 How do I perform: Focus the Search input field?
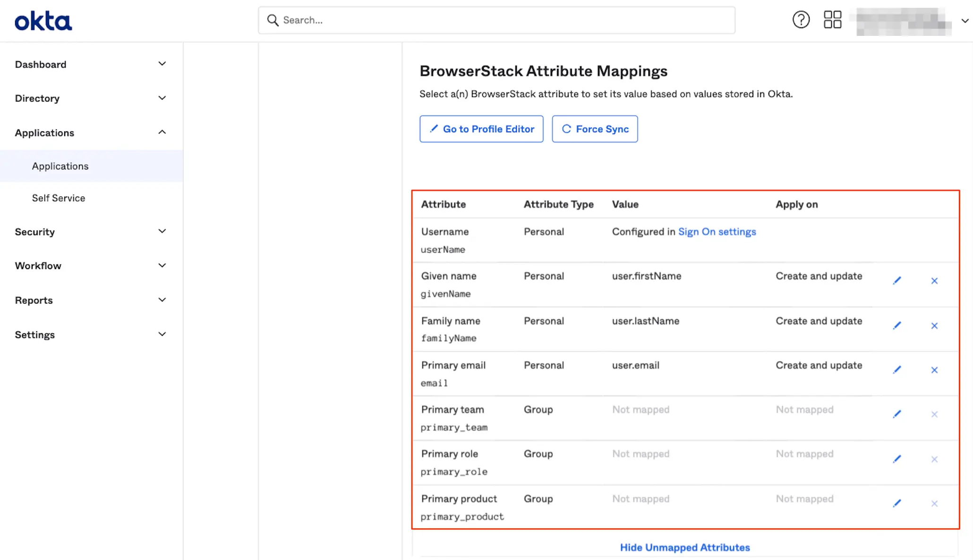pos(496,20)
